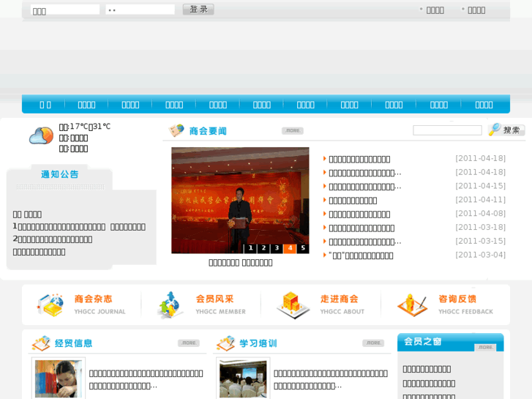532x399 pixels.
Task: Click the 咨询反馈 feedback pencil icon
Action: coord(412,305)
